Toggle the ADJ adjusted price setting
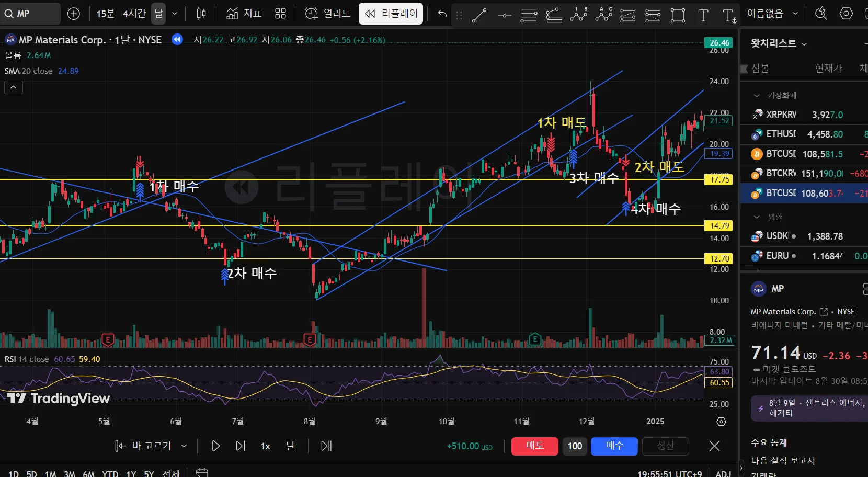This screenshot has width=868, height=477. (723, 474)
